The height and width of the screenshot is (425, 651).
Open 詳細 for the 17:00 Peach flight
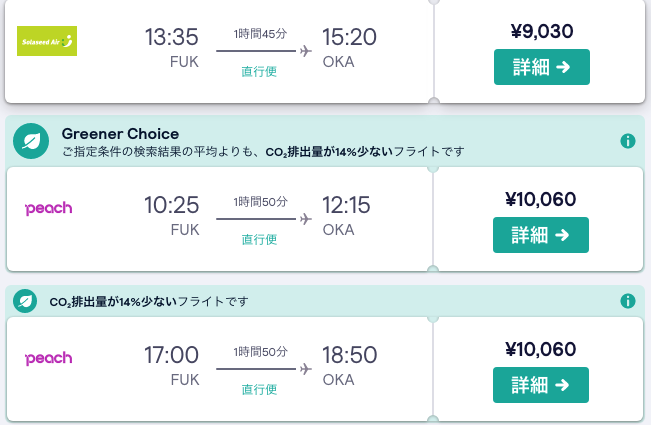click(541, 385)
